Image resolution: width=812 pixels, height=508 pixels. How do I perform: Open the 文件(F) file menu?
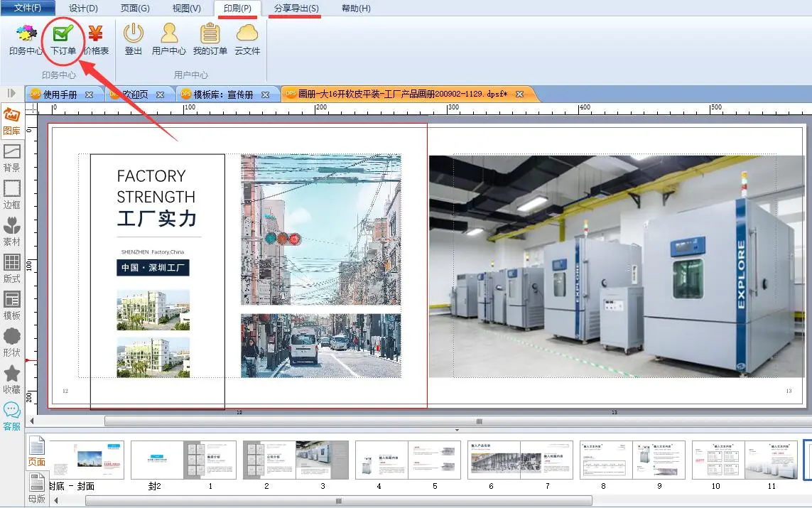(x=28, y=8)
